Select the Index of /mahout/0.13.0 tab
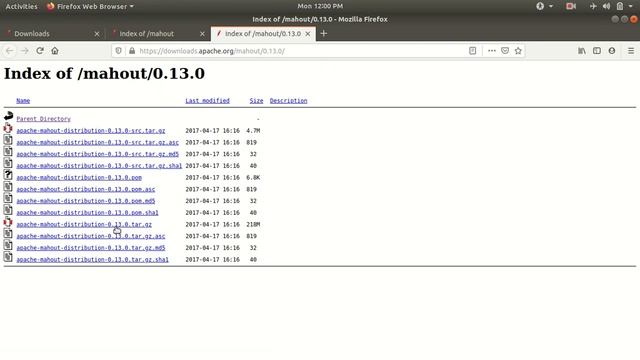Viewport: 640px width, 360px height. pos(263,33)
